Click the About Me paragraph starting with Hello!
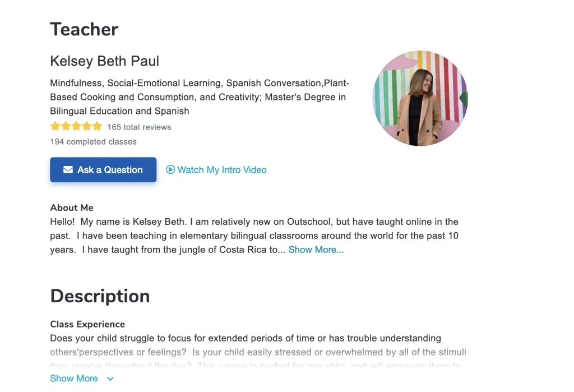The image size is (574, 392). 254,236
